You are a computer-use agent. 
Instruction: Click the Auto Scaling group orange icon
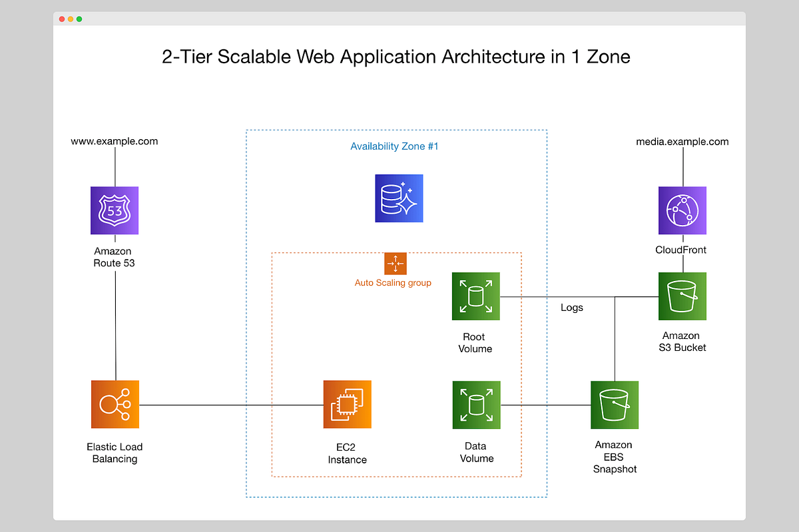396,264
